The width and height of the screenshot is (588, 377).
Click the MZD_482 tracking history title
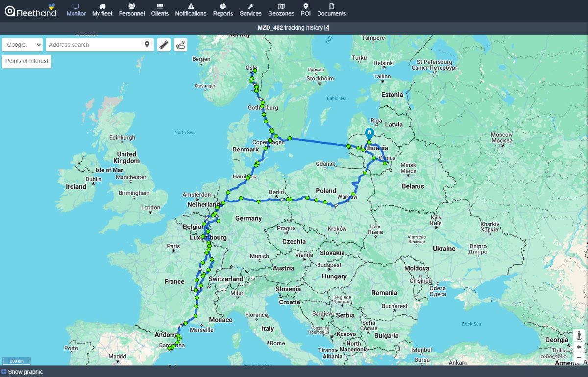(x=290, y=28)
